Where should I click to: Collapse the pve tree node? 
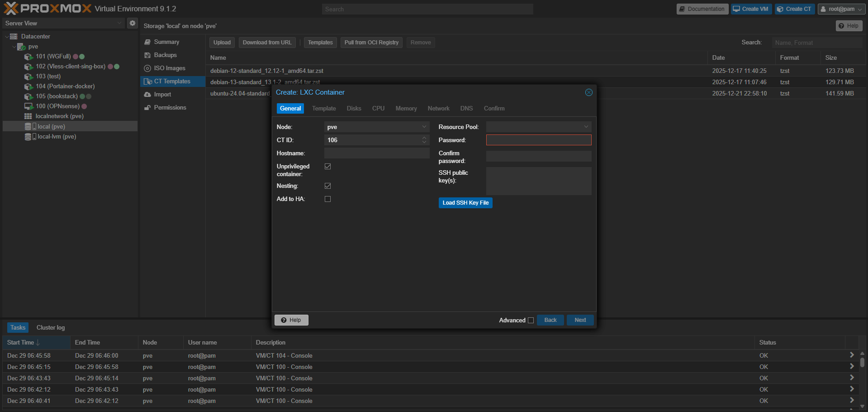[14, 47]
